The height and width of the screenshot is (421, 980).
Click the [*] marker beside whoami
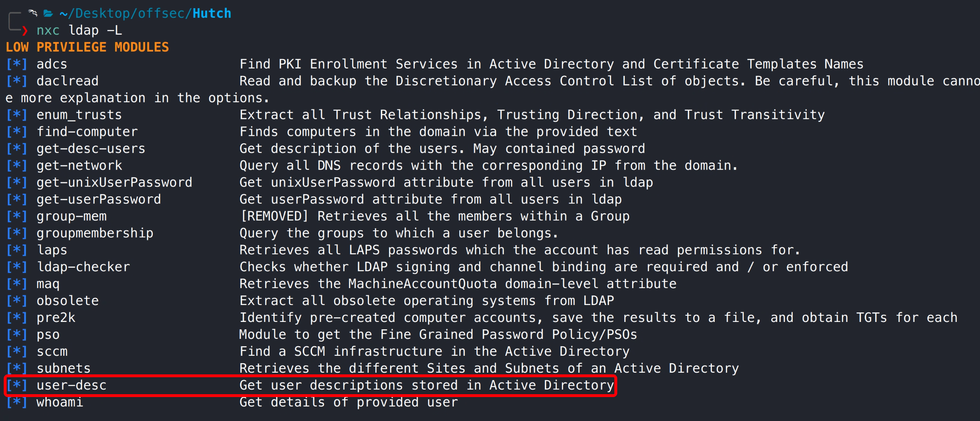click(17, 402)
